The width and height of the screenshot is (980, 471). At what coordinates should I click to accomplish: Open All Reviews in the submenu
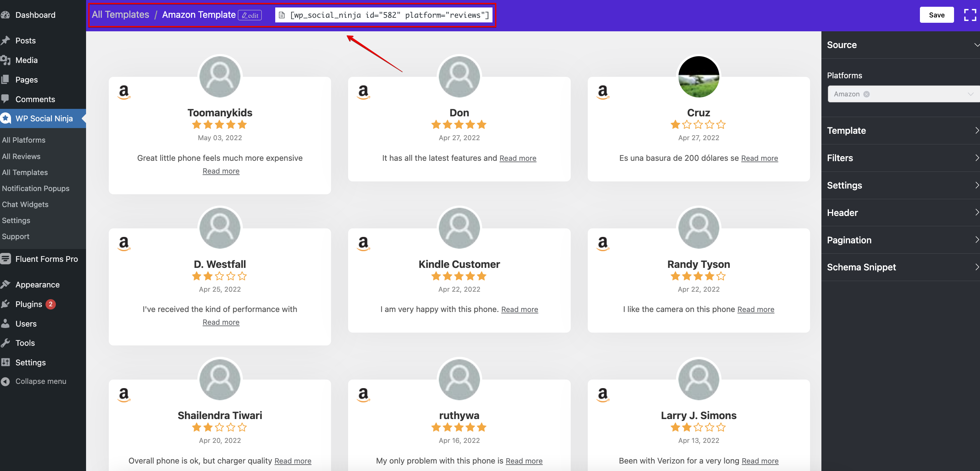[21, 157]
